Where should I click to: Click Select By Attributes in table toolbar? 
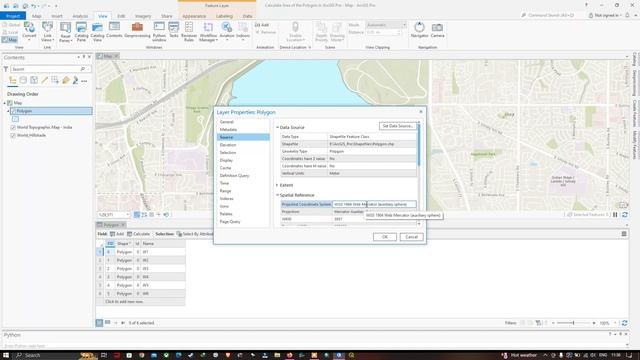point(195,234)
